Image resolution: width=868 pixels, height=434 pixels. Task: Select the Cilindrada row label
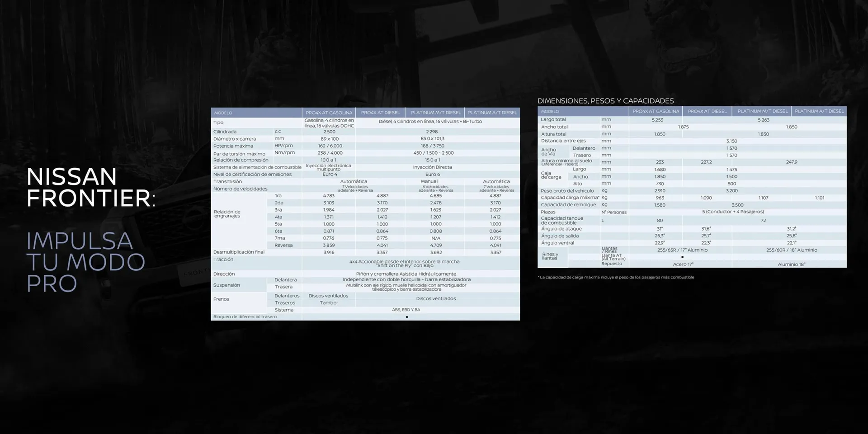tap(225, 132)
